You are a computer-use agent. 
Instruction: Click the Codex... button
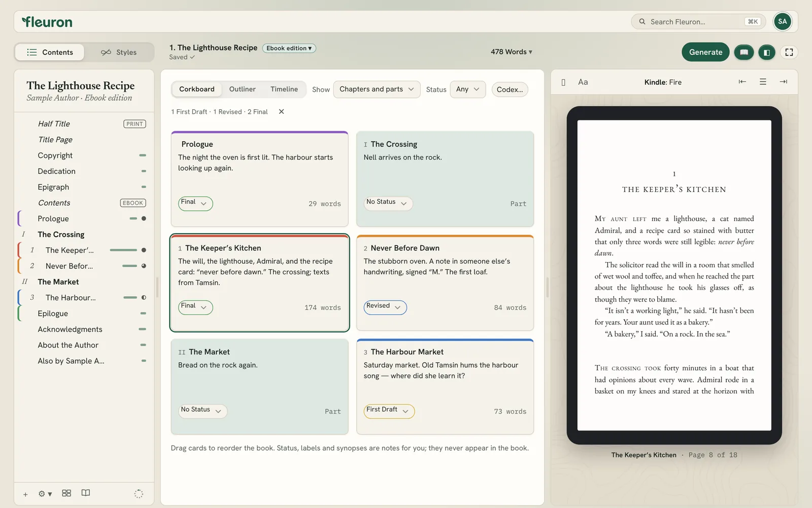(x=510, y=89)
